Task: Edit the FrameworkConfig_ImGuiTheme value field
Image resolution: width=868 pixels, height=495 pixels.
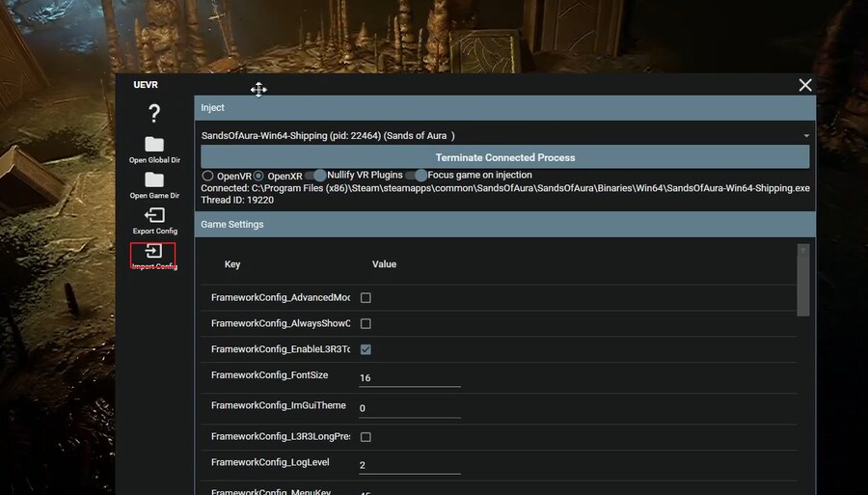Action: click(410, 408)
